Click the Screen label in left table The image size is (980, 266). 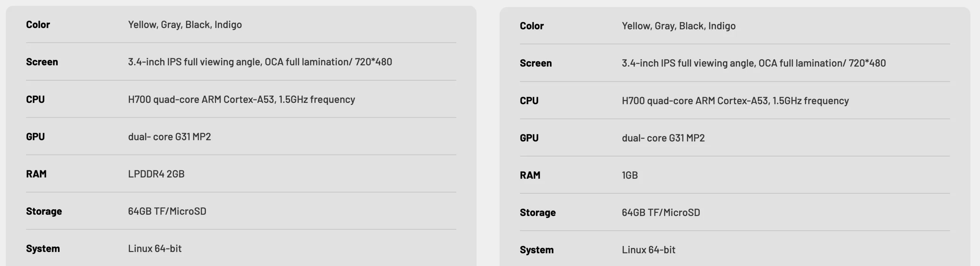tap(42, 62)
